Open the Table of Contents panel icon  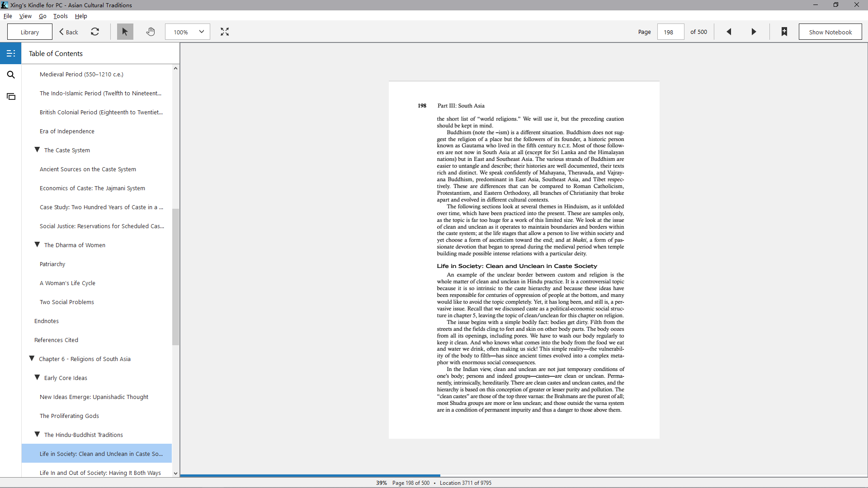(x=11, y=53)
